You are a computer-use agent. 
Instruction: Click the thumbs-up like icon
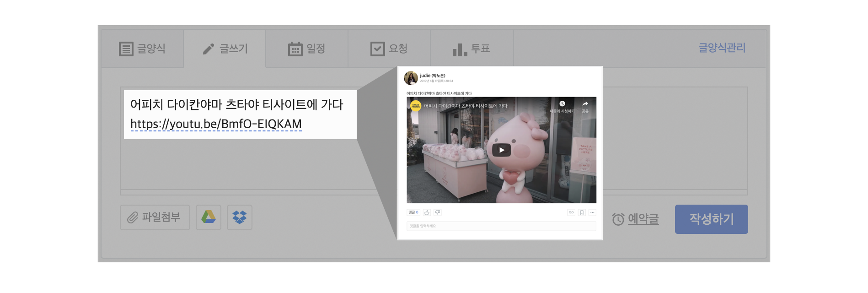[427, 212]
